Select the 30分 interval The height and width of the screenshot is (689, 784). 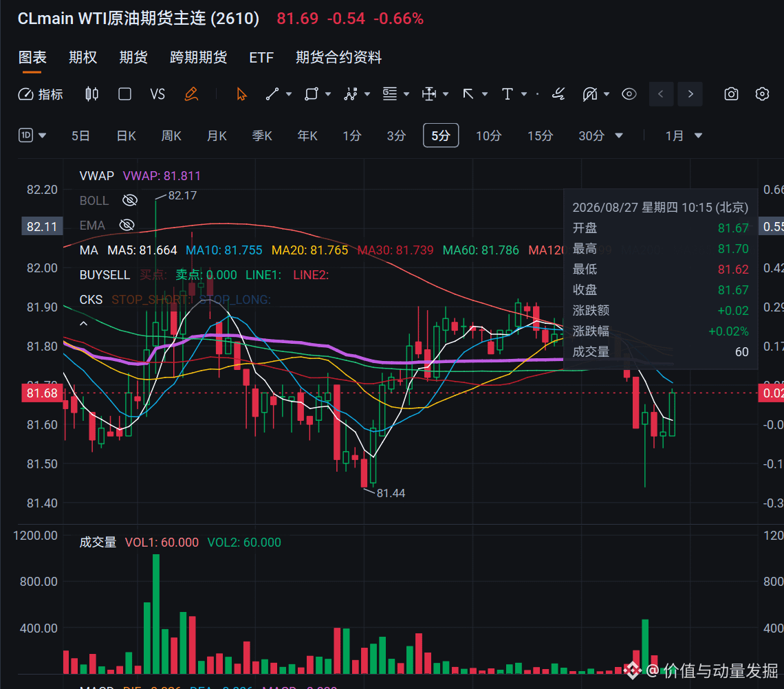click(591, 135)
